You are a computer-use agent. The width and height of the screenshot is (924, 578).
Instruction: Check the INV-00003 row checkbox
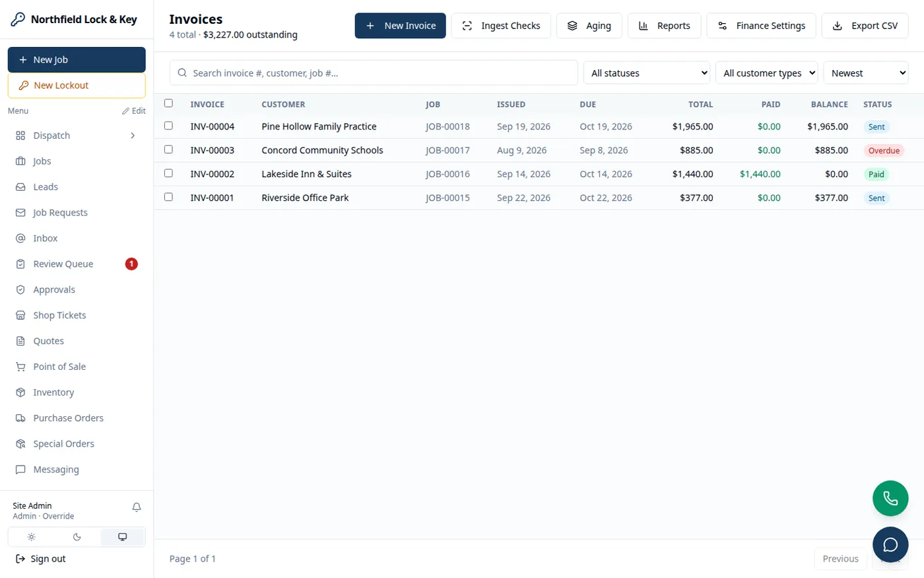pyautogui.click(x=168, y=149)
